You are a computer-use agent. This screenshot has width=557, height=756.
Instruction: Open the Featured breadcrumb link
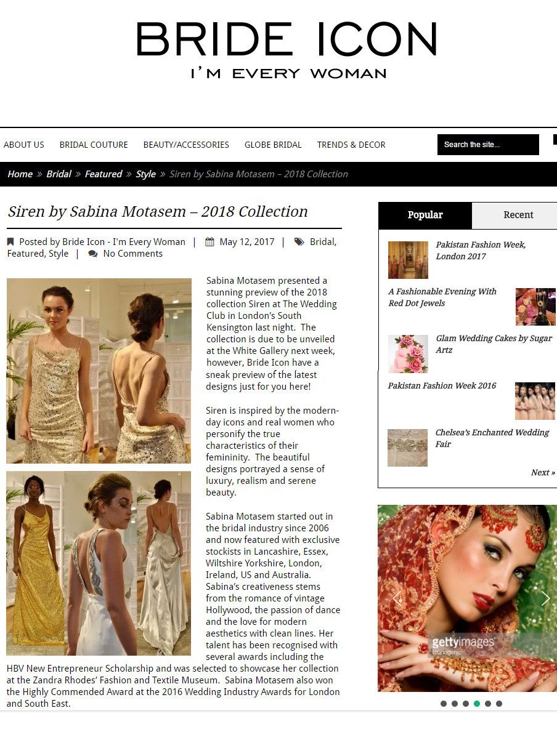click(103, 174)
